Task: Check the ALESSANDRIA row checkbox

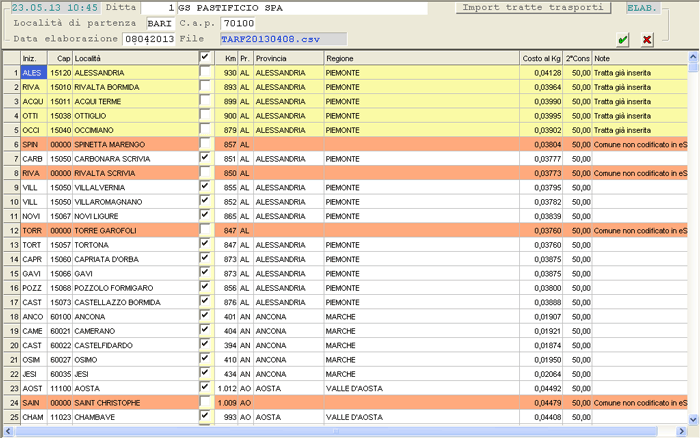Action: (x=205, y=72)
